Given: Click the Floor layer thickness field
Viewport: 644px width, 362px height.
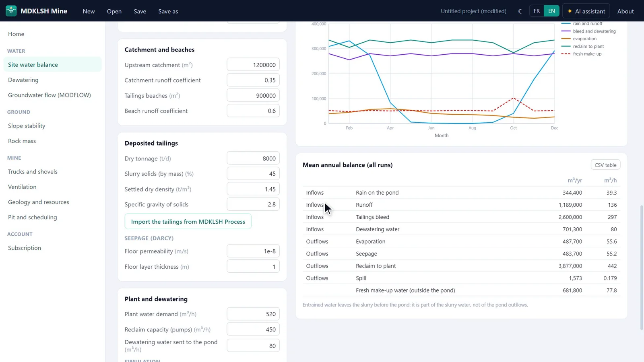Looking at the screenshot, I should (253, 266).
